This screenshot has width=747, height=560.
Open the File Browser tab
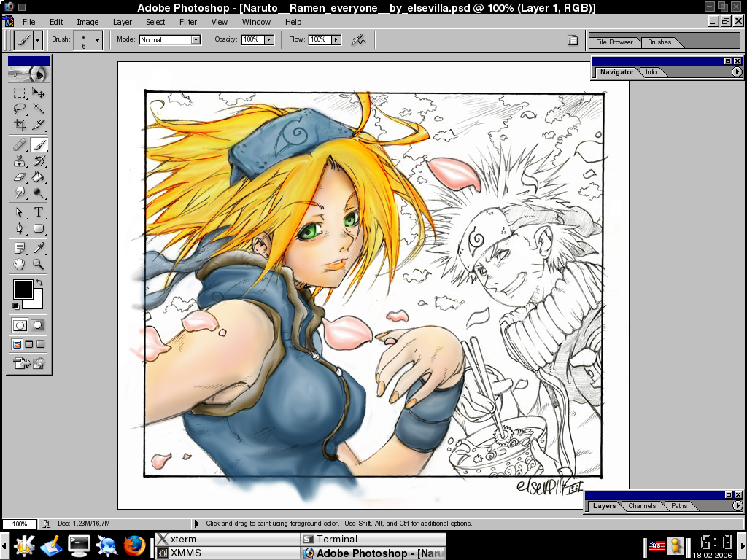pyautogui.click(x=614, y=42)
